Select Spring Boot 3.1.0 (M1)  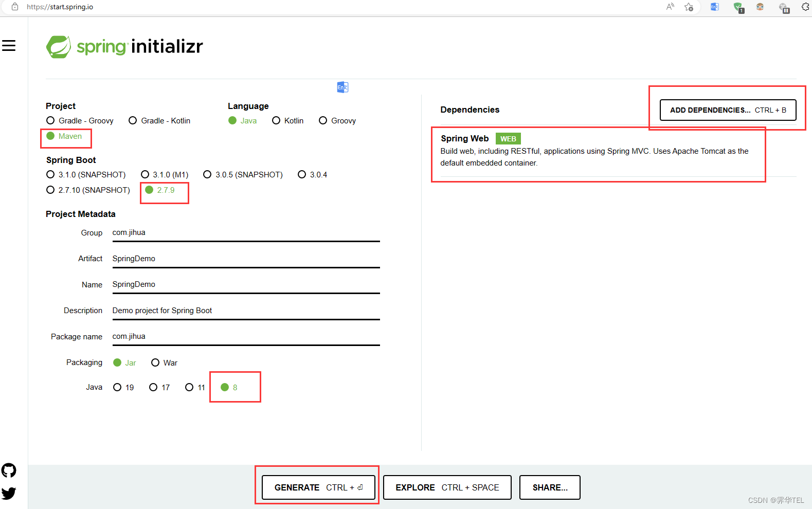click(165, 175)
